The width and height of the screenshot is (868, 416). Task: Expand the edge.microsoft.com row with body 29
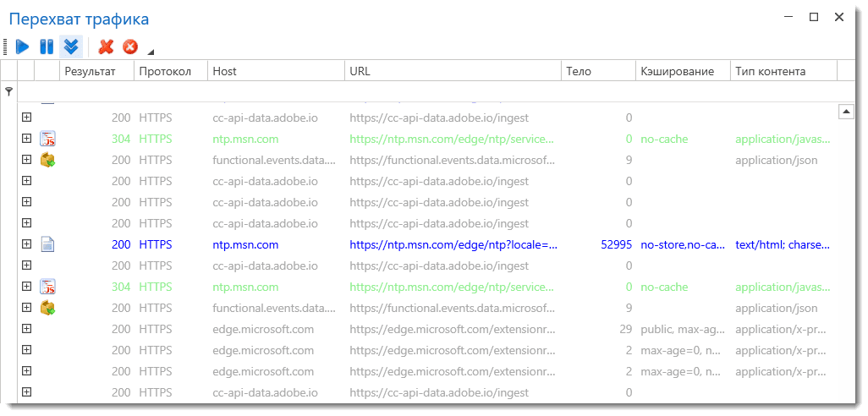[x=26, y=329]
